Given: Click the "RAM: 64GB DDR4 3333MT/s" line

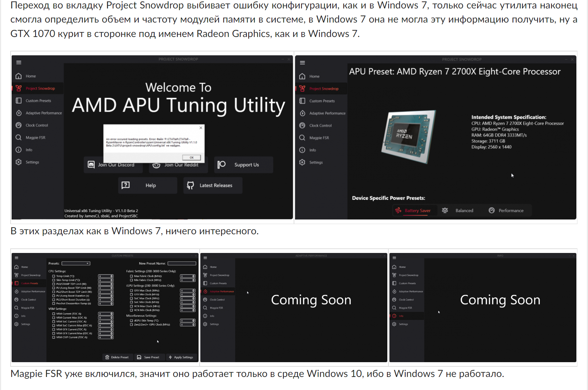Looking at the screenshot, I should coord(499,135).
